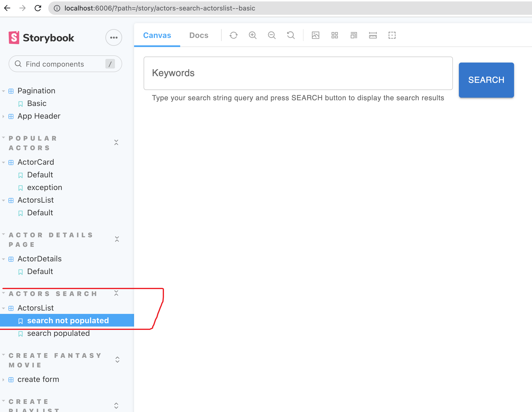Switch to the Docs tab
Viewport: 532px width, 412px height.
[x=199, y=36]
